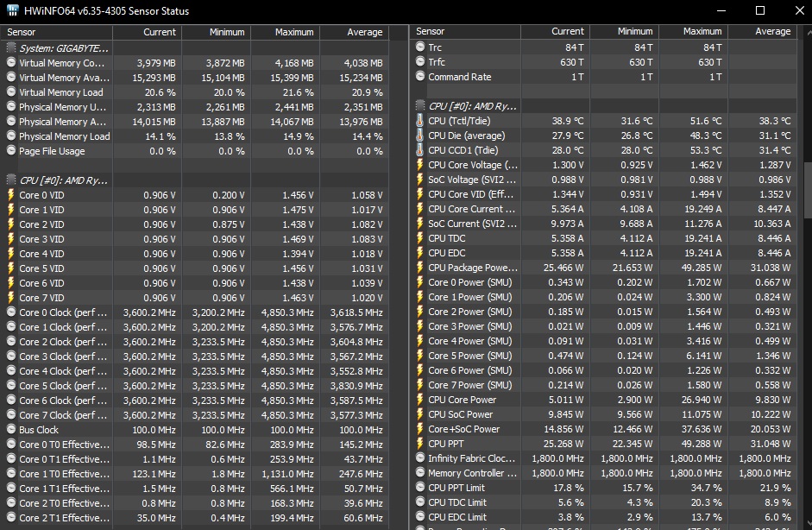Screen dimensions: 812x530
Task: Select the CPU SoC Power row
Action: coord(605,414)
